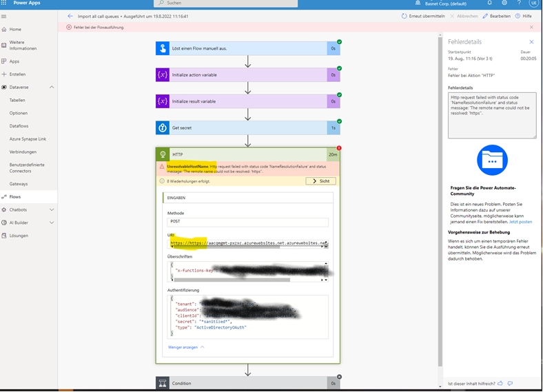This screenshot has height=392, width=543.
Task: Open the Condition step header
Action: (247, 383)
